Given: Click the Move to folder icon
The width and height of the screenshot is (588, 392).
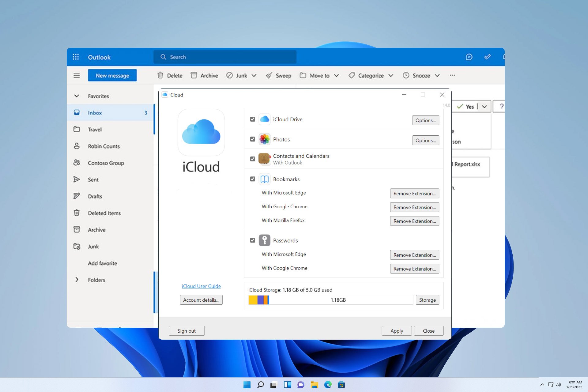Looking at the screenshot, I should (303, 75).
